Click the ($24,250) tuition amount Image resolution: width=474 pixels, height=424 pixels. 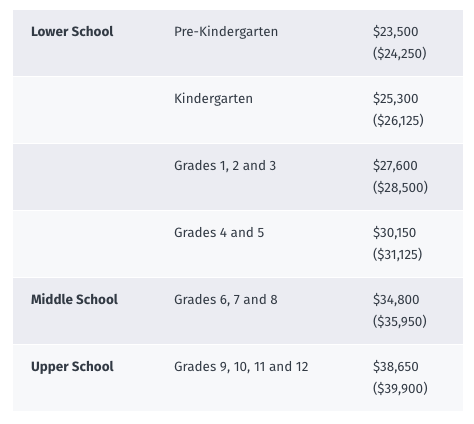coord(400,53)
